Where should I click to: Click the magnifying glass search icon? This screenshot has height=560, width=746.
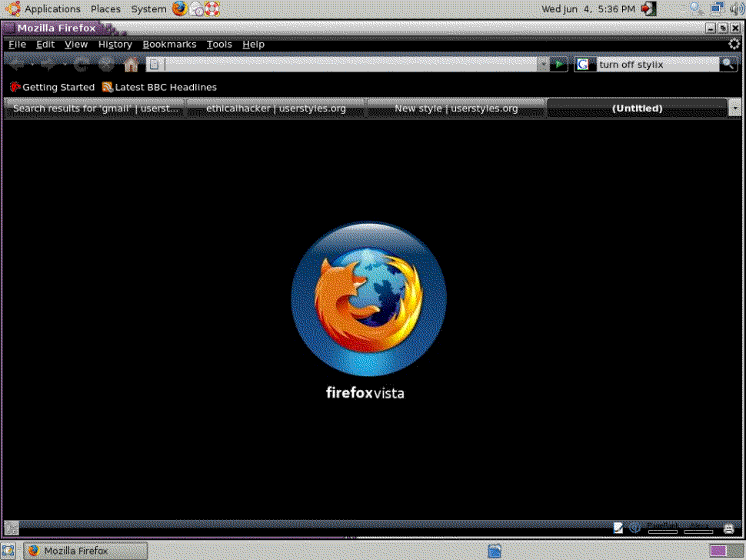pos(728,65)
